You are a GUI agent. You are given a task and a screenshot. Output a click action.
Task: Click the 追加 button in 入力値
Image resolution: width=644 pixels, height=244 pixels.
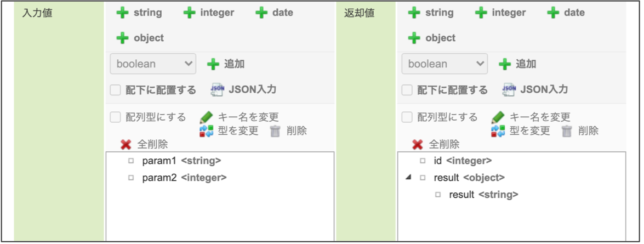coord(226,64)
